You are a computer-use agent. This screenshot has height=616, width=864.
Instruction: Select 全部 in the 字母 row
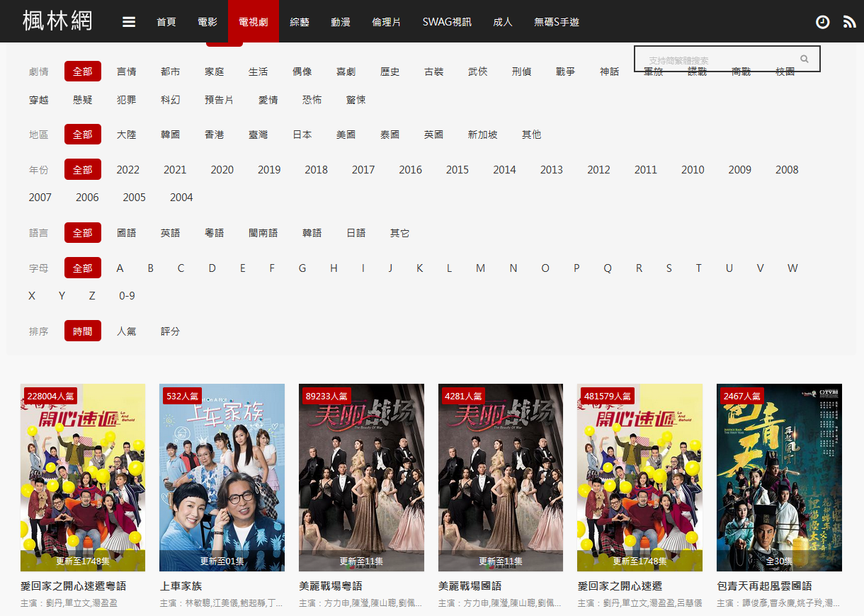coord(83,268)
